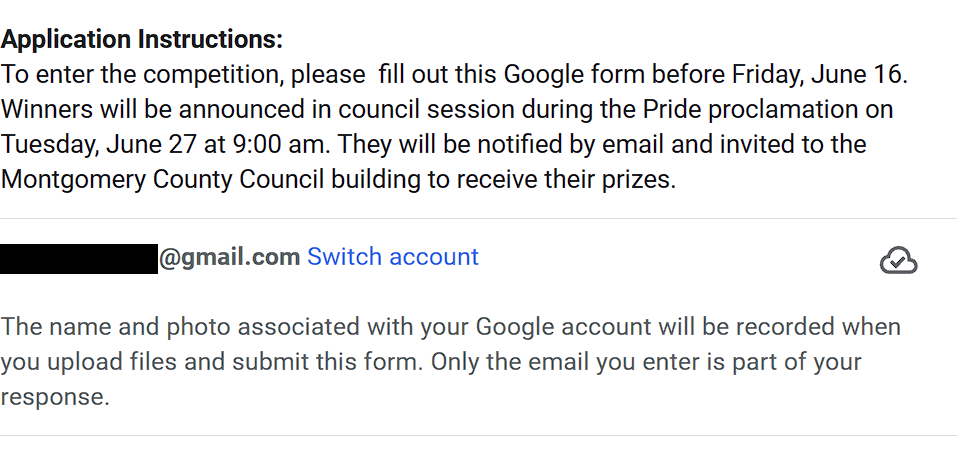
Task: Click the Application Instructions heading
Action: coord(142,40)
